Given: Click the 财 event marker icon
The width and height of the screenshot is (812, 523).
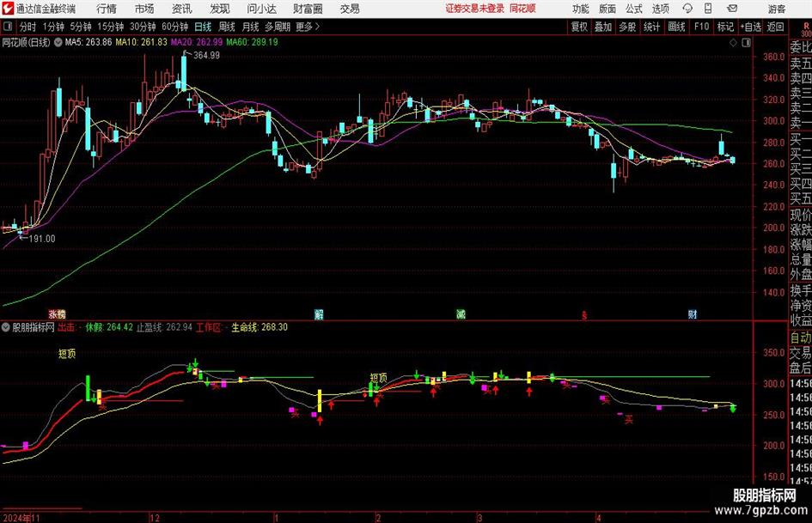Looking at the screenshot, I should [693, 313].
